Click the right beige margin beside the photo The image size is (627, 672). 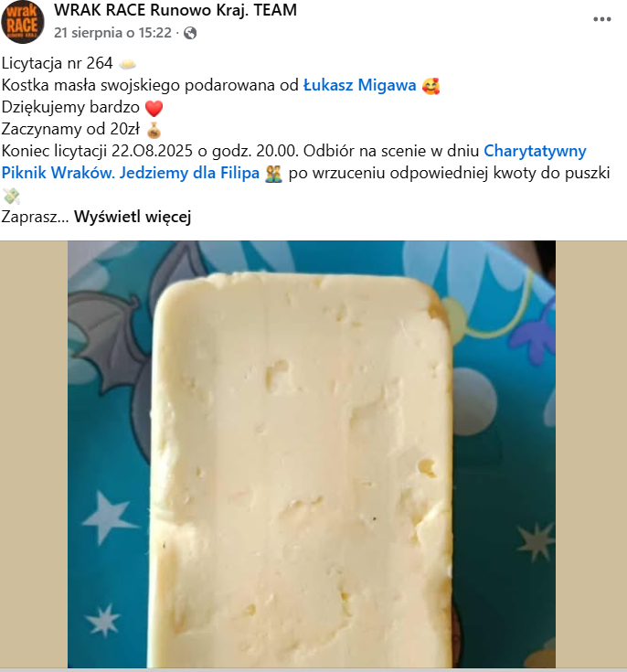point(591,454)
